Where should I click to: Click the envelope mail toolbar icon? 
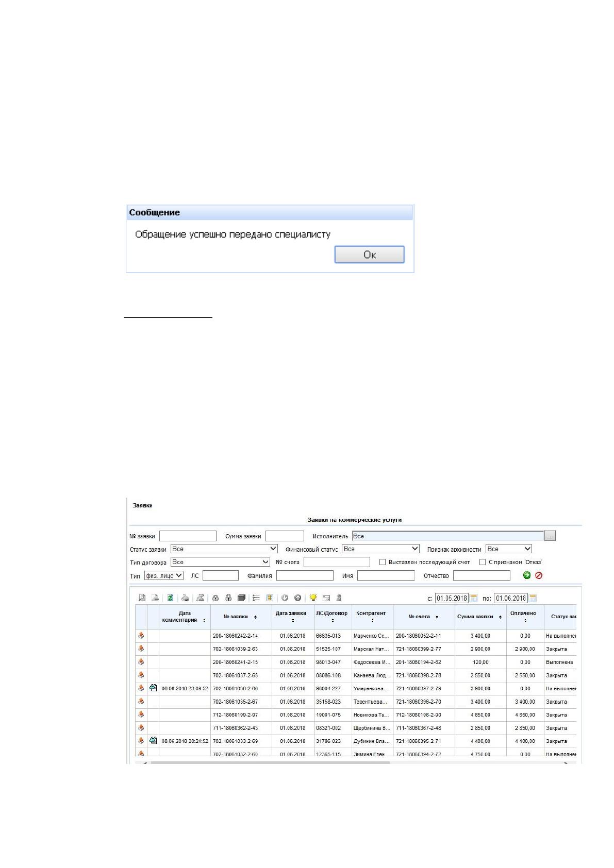tap(326, 598)
